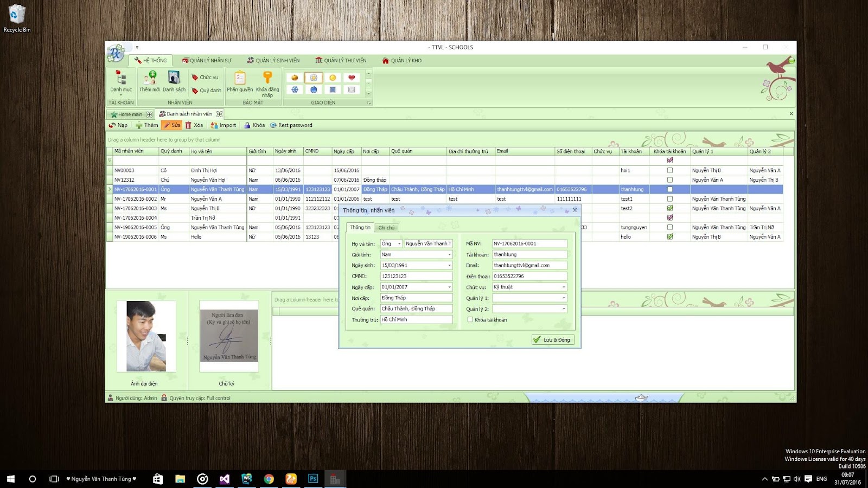Sort by Ngày sinh column header
Viewport: 868px width, 488px height.
(x=288, y=151)
